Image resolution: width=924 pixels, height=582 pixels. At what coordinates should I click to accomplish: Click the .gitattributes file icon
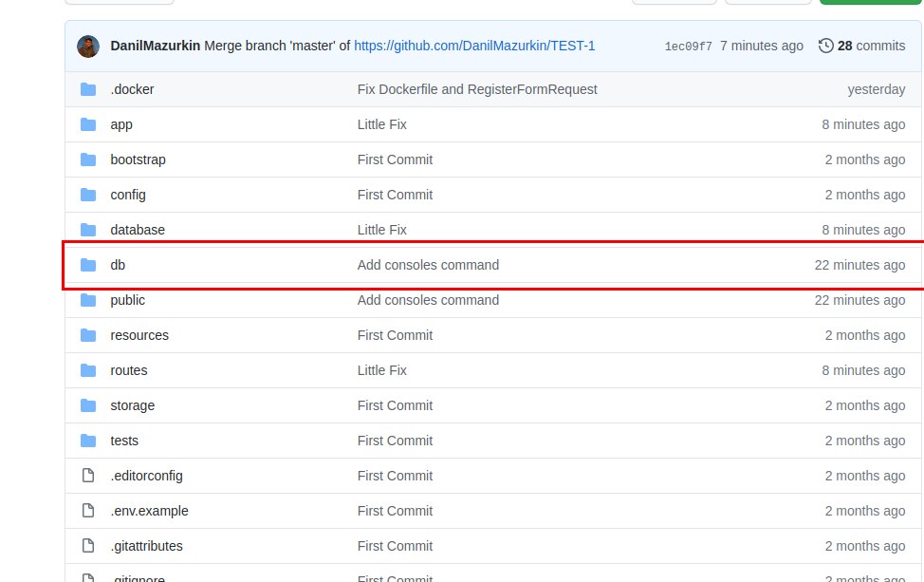(x=88, y=546)
